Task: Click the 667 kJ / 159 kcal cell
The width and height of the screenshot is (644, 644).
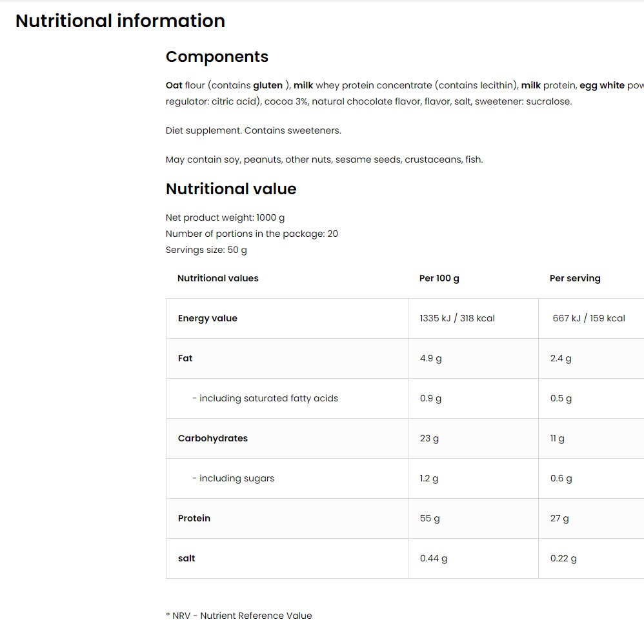Action: tap(589, 318)
